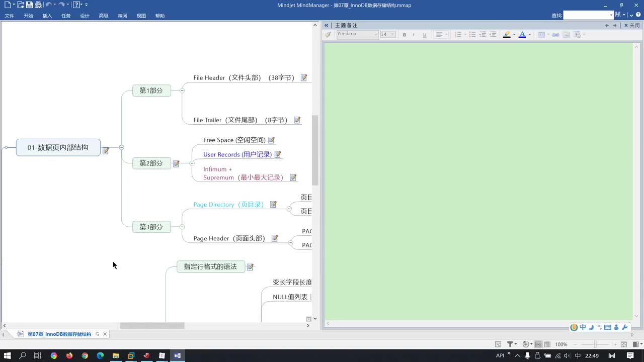Increase indent in the notes toolbar
Viewport: 644px width, 362px height.
coord(493,35)
